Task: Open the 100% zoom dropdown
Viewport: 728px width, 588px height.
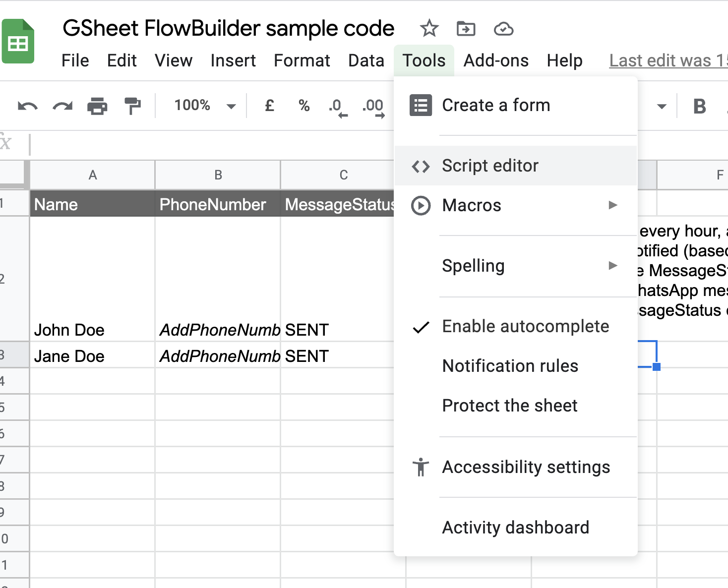Action: coord(204,106)
